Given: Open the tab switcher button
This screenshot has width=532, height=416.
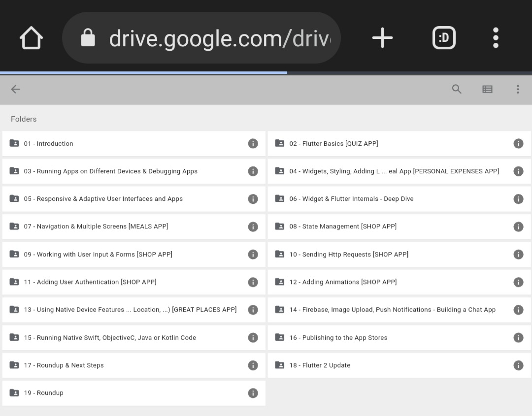Looking at the screenshot, I should pos(444,37).
